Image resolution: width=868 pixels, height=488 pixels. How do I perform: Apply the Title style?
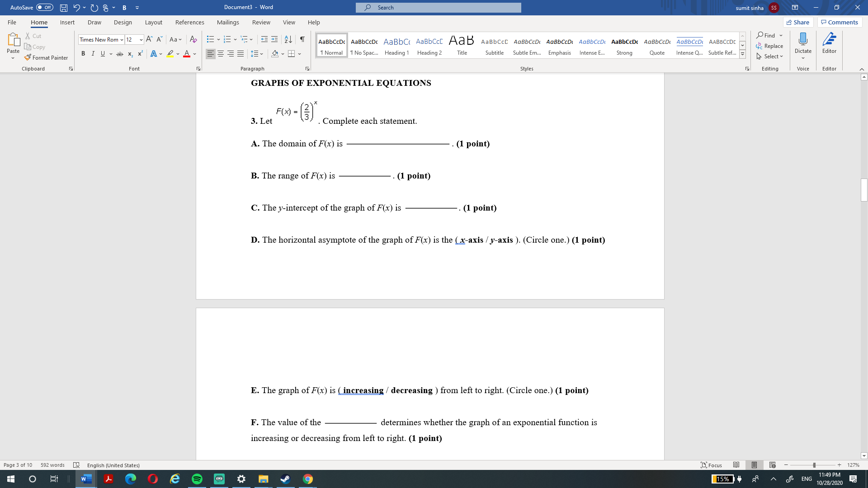[462, 46]
